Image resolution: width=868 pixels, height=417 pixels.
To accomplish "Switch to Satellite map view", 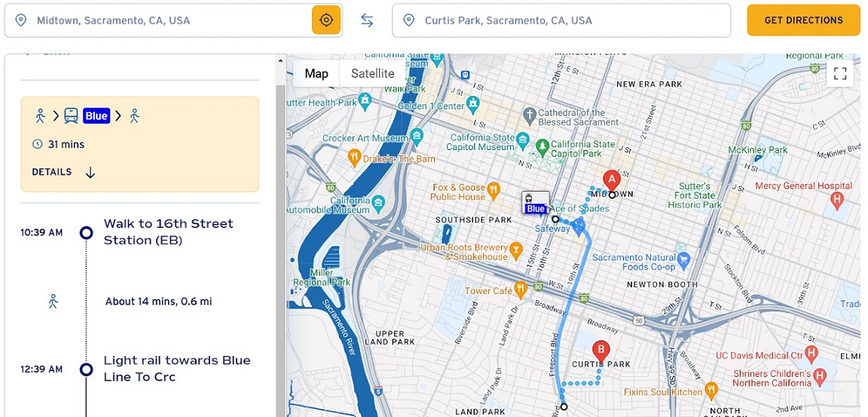I will 372,73.
